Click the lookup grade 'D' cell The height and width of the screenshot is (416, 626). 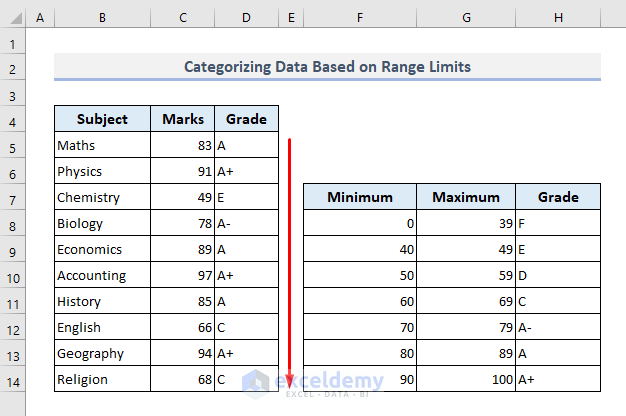(558, 275)
